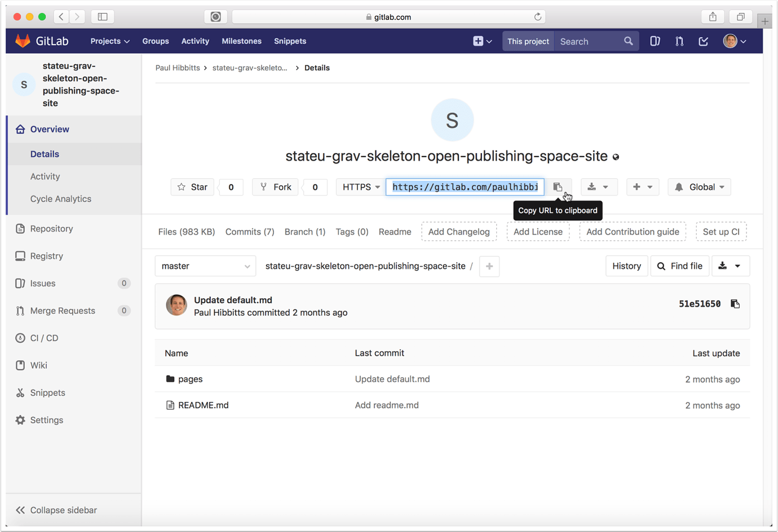
Task: Open Add readme.md commit link
Action: [387, 405]
